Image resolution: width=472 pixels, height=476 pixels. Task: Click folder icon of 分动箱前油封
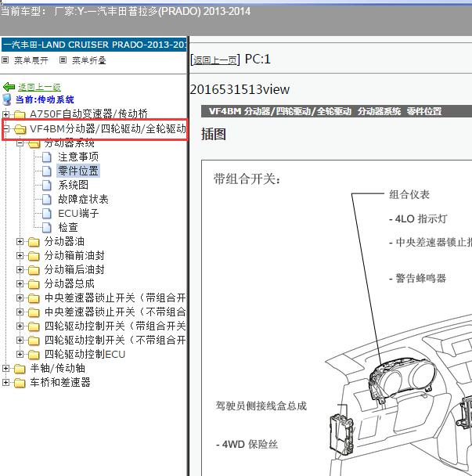tap(34, 256)
